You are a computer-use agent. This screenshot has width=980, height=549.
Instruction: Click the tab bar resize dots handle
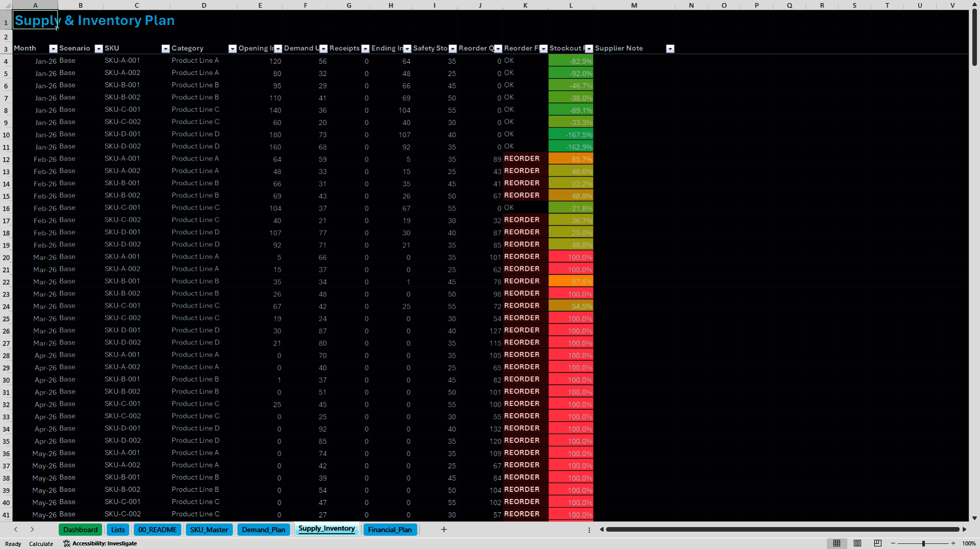[x=589, y=530]
